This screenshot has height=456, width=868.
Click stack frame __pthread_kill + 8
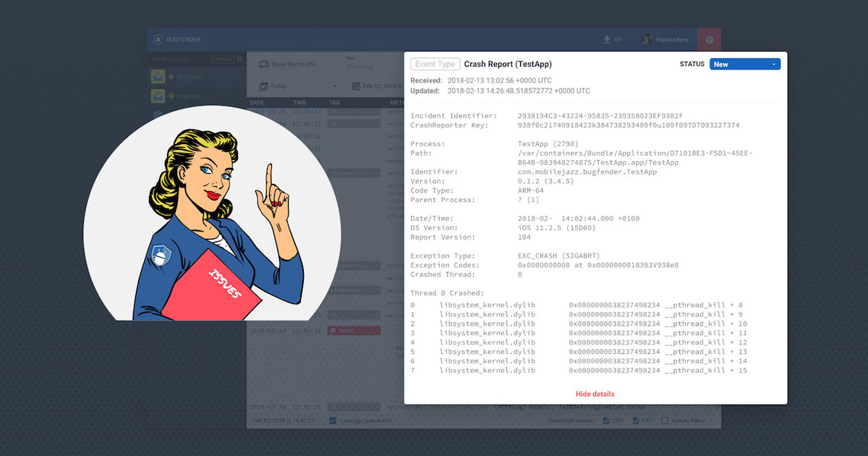704,305
